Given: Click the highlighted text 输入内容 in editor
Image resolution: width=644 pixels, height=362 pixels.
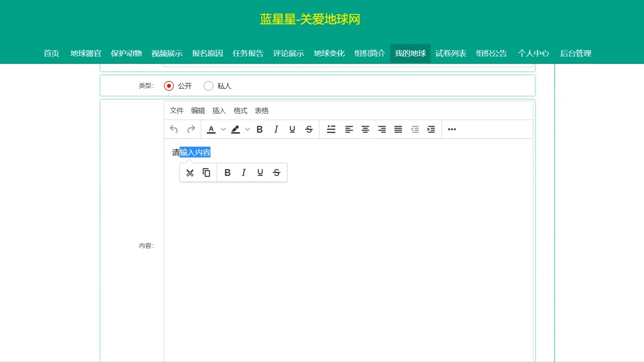Looking at the screenshot, I should click(195, 152).
